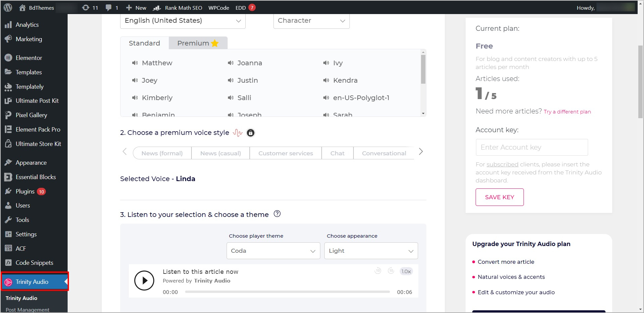
Task: Open the English (United States) language dropdown
Action: click(182, 20)
